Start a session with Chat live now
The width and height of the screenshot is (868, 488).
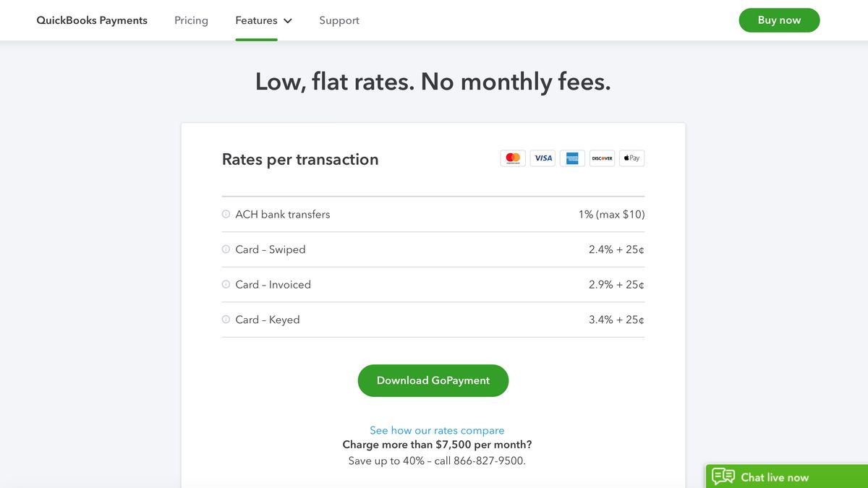point(774,477)
